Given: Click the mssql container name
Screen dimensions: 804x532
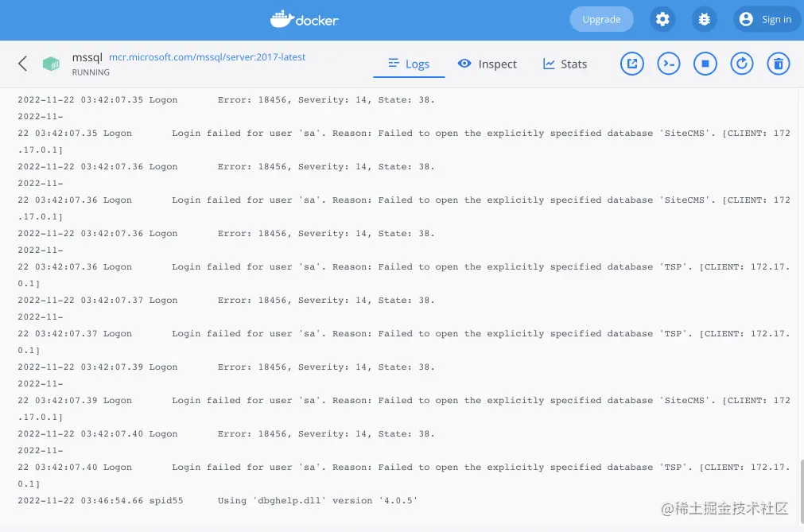Looking at the screenshot, I should point(87,57).
